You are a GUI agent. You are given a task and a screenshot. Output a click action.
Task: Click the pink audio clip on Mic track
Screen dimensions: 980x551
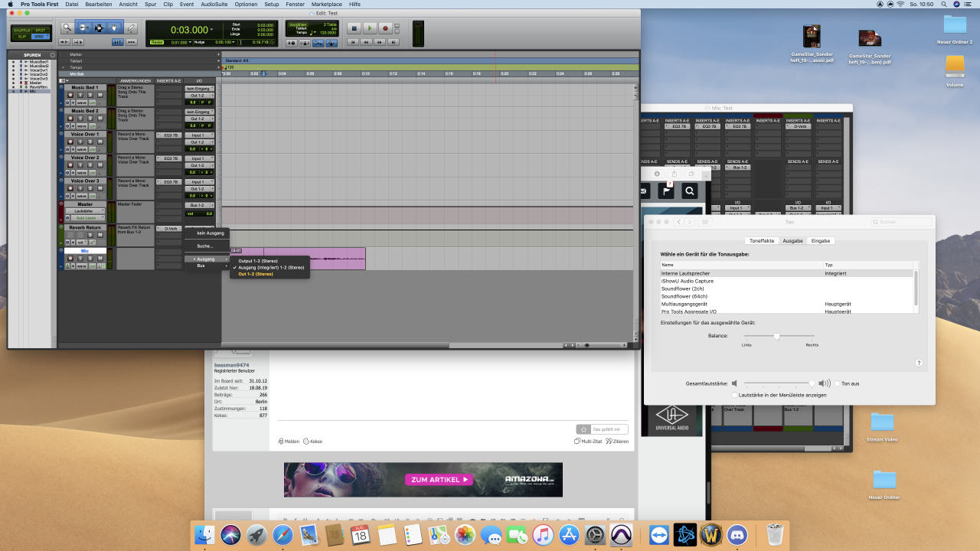(x=297, y=259)
